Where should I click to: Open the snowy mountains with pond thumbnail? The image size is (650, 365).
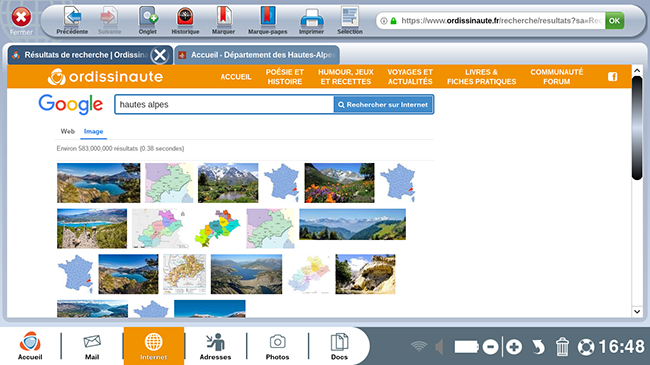(228, 183)
